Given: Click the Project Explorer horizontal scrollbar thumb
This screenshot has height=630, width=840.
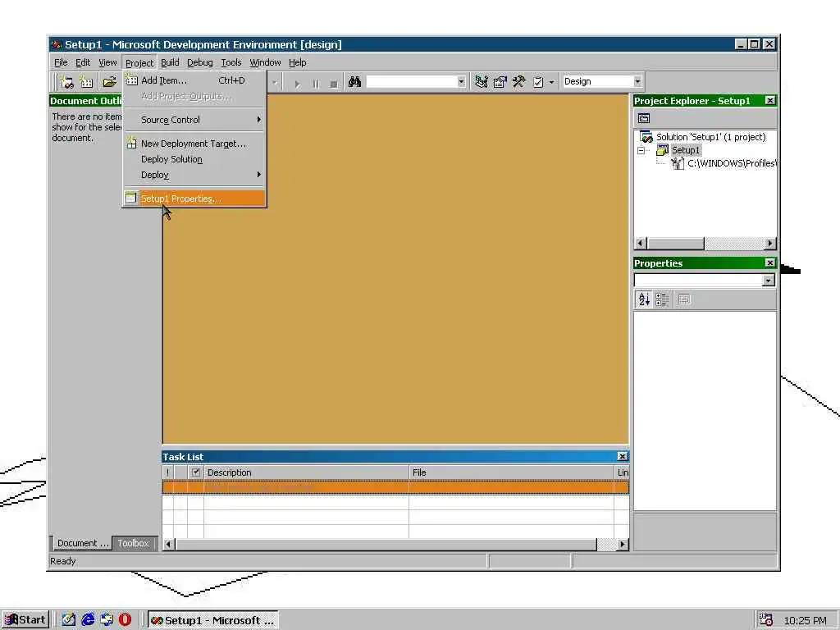Looking at the screenshot, I should click(x=675, y=243).
